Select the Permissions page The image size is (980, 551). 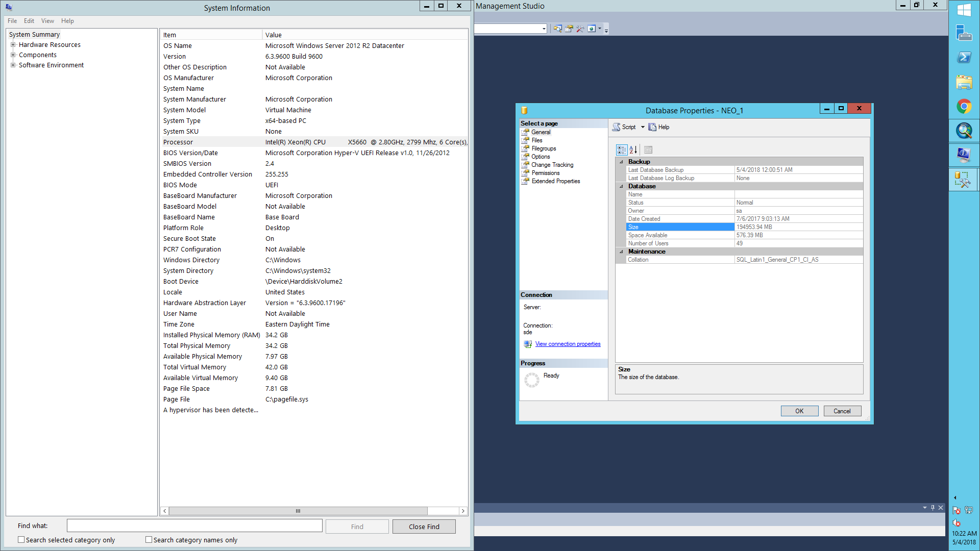[545, 173]
